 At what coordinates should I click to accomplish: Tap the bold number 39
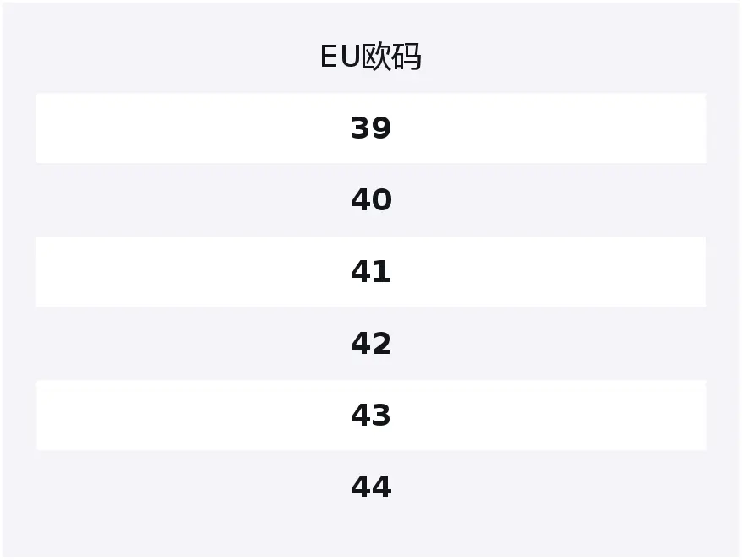click(371, 128)
